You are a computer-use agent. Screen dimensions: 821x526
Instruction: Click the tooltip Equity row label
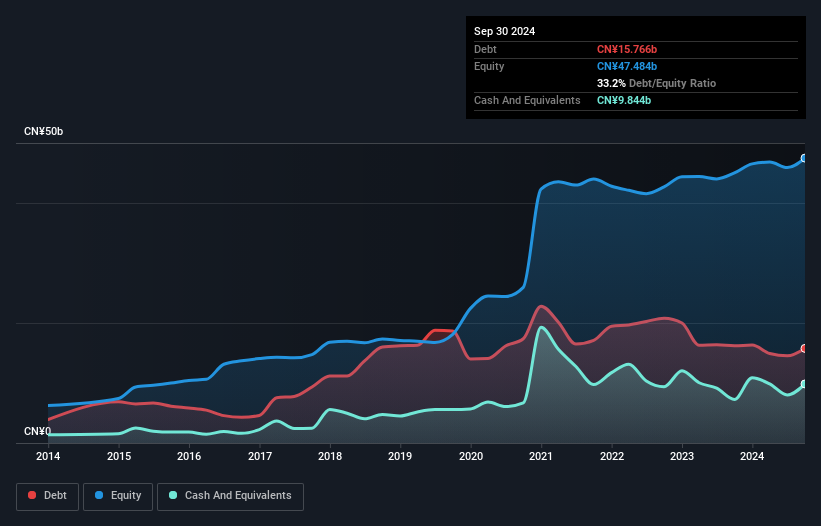[489, 66]
